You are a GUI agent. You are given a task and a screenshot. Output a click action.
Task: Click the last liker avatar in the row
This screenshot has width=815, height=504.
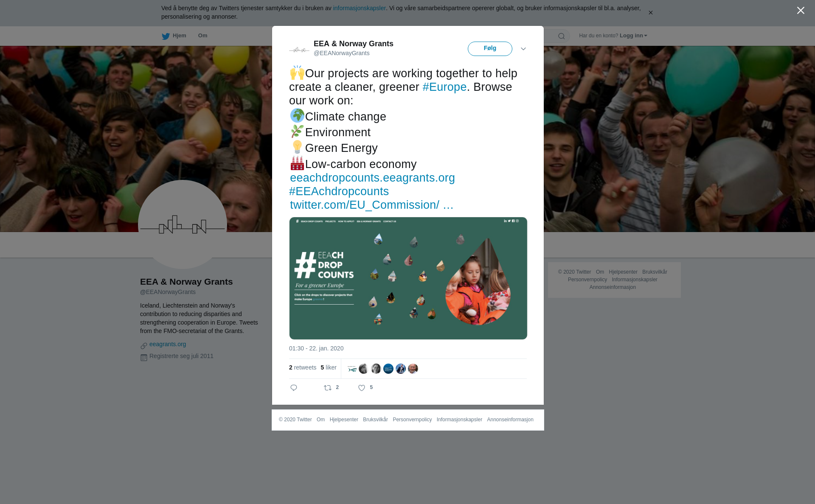coord(413,369)
